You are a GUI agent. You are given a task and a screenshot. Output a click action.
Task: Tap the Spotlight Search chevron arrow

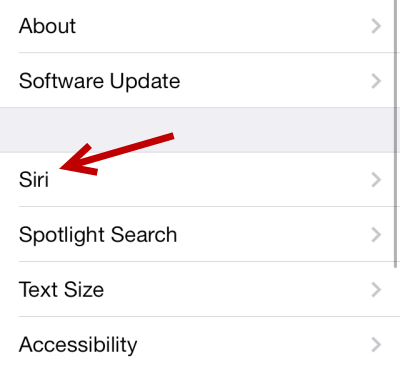[376, 235]
